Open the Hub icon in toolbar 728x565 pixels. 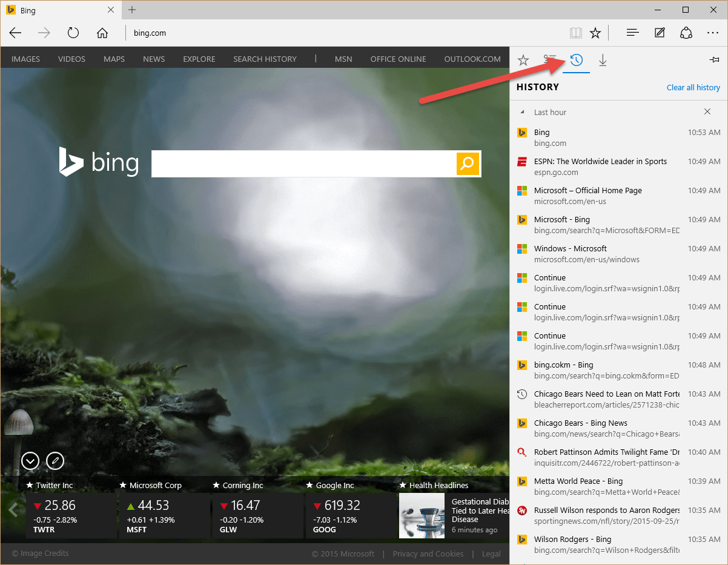point(632,33)
